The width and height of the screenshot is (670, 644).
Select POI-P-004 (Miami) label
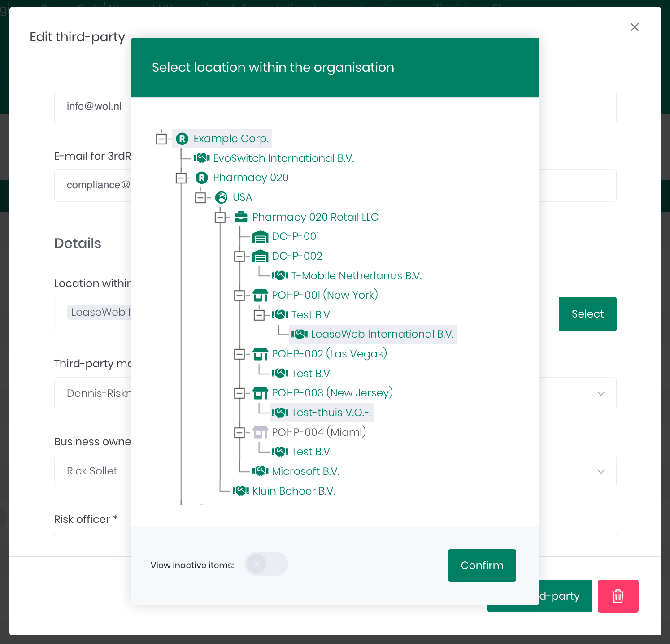319,432
